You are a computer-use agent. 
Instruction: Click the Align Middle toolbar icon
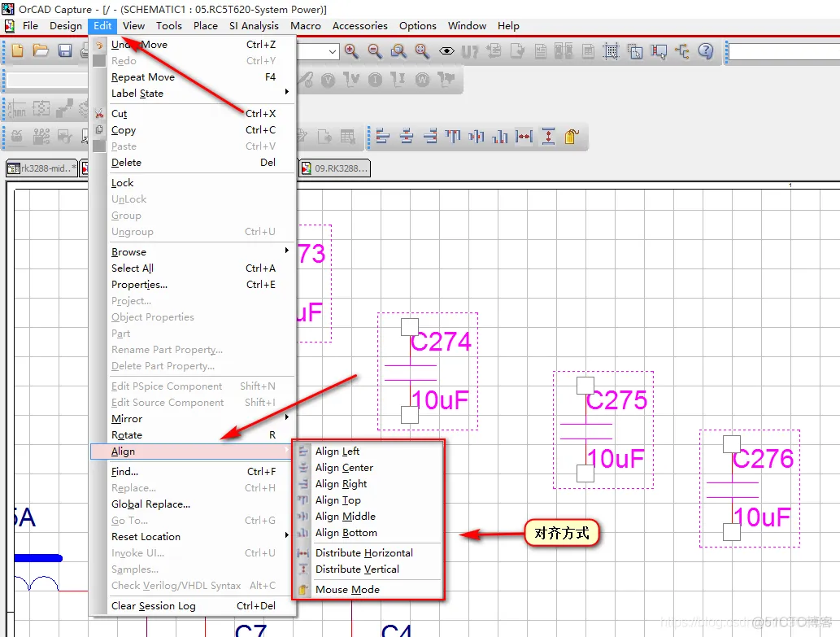476,136
